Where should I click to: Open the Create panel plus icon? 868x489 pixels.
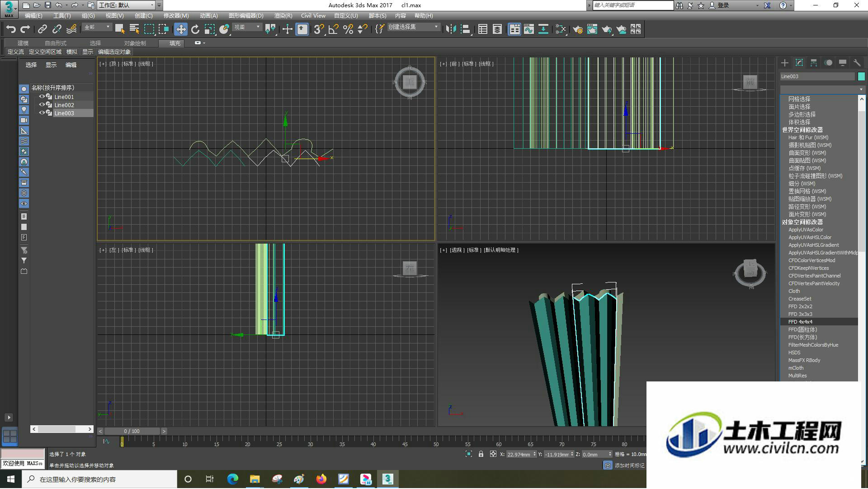[x=785, y=63]
